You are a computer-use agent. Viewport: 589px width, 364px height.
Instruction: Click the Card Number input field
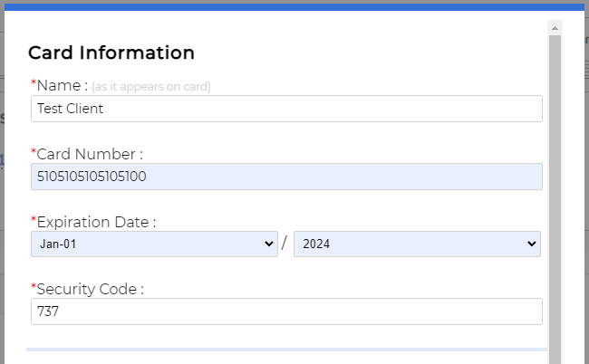tap(286, 177)
